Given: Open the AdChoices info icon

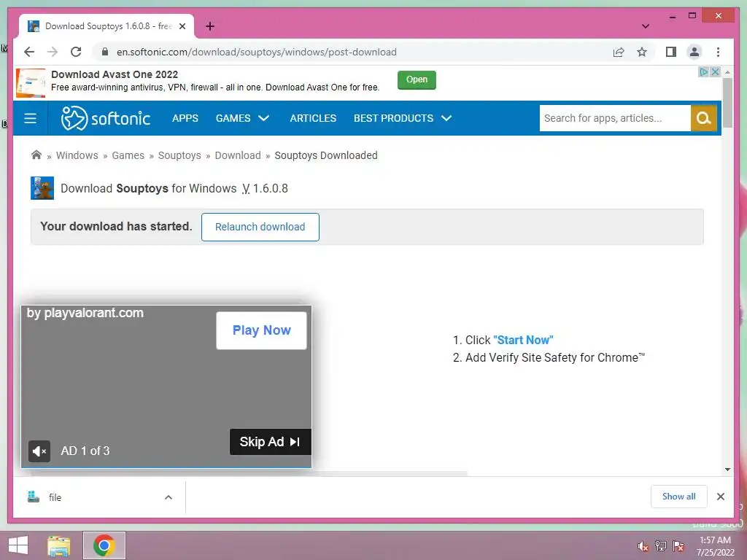Looking at the screenshot, I should tap(703, 72).
